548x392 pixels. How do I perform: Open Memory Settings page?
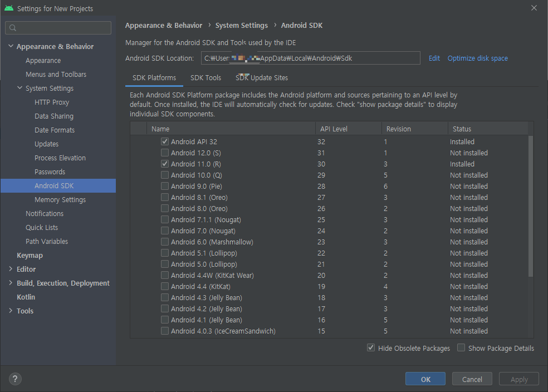click(60, 199)
